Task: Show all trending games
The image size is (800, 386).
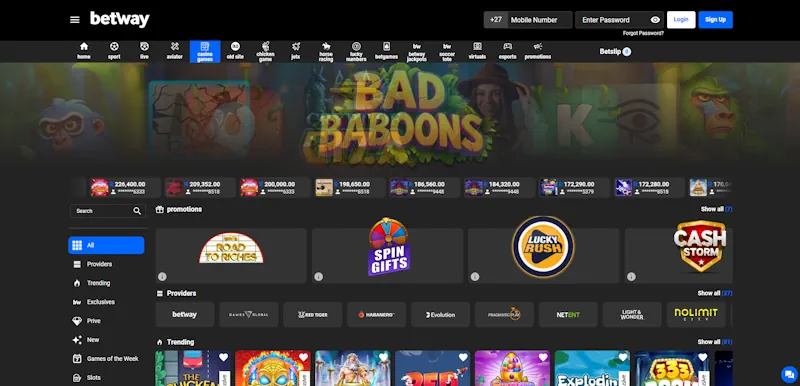Action: coord(715,342)
